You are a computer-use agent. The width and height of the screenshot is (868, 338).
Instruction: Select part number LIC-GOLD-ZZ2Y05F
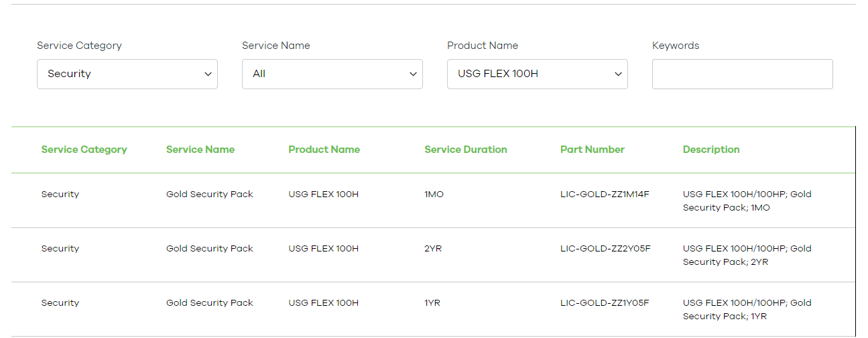click(605, 249)
